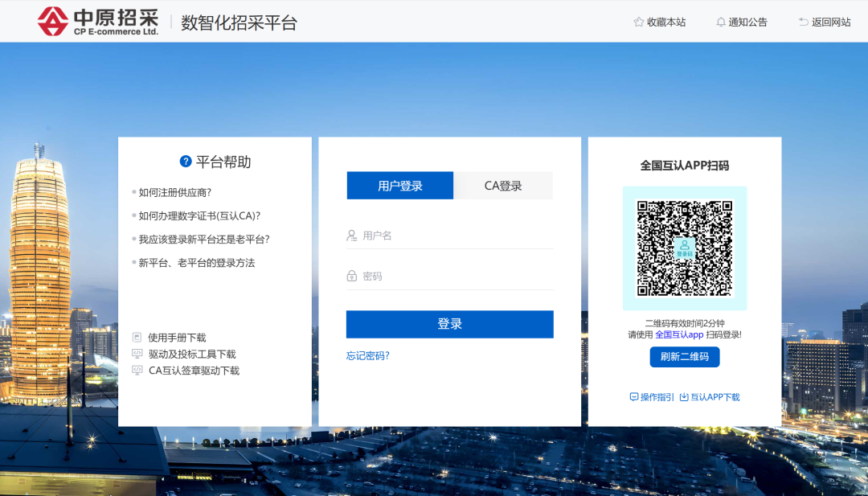This screenshot has width=868, height=496.
Task: Open help item 我应该登录新平台还是老平台?
Action: tap(203, 239)
